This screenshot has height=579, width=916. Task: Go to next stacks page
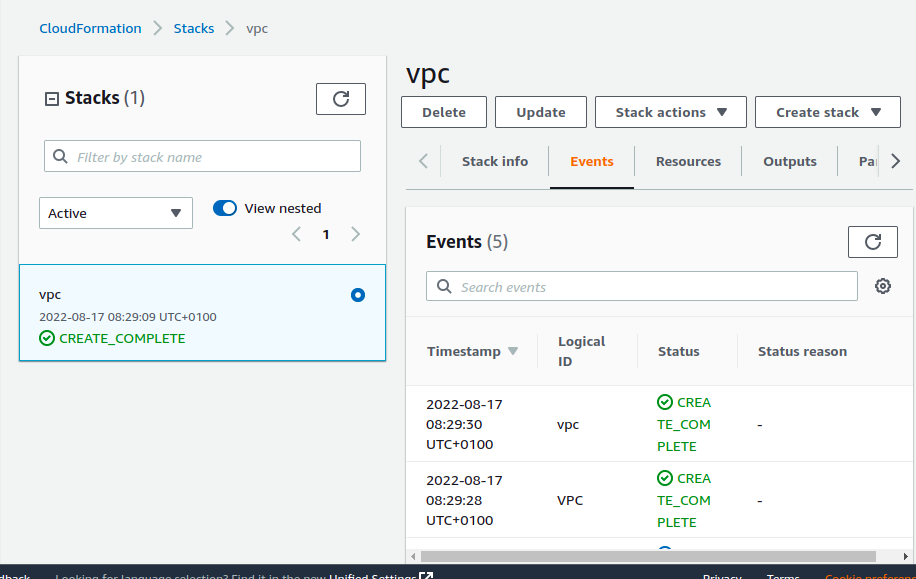coord(355,234)
